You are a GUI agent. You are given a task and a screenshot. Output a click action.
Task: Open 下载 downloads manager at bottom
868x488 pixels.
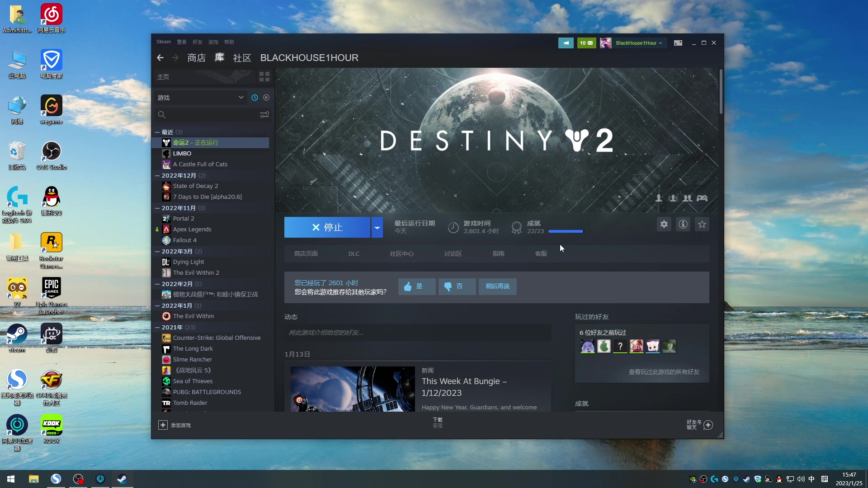438,423
